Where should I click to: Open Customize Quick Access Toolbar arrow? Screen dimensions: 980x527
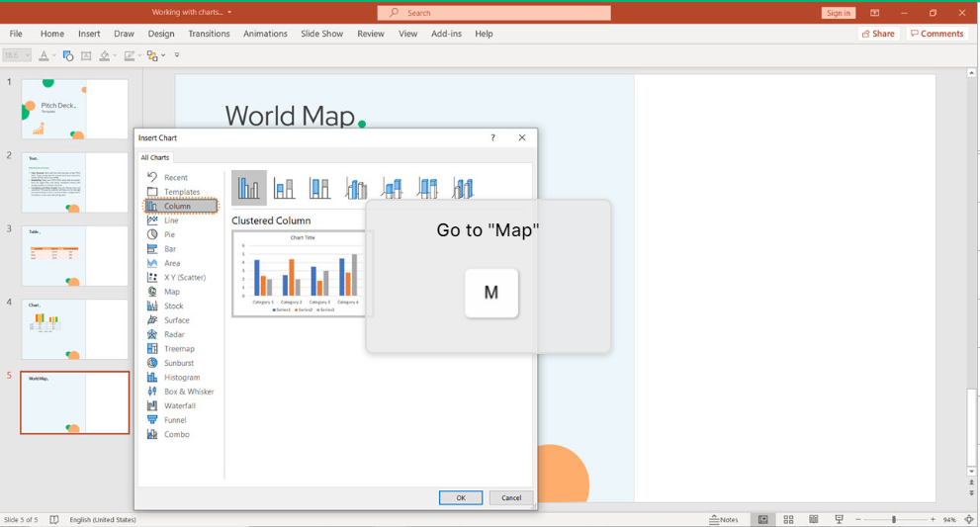[177, 55]
